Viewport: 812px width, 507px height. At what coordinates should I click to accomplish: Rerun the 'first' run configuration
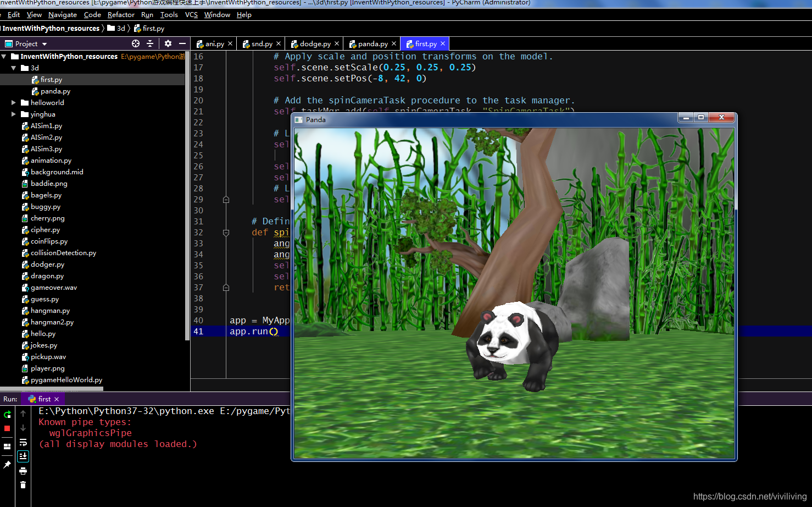point(7,414)
